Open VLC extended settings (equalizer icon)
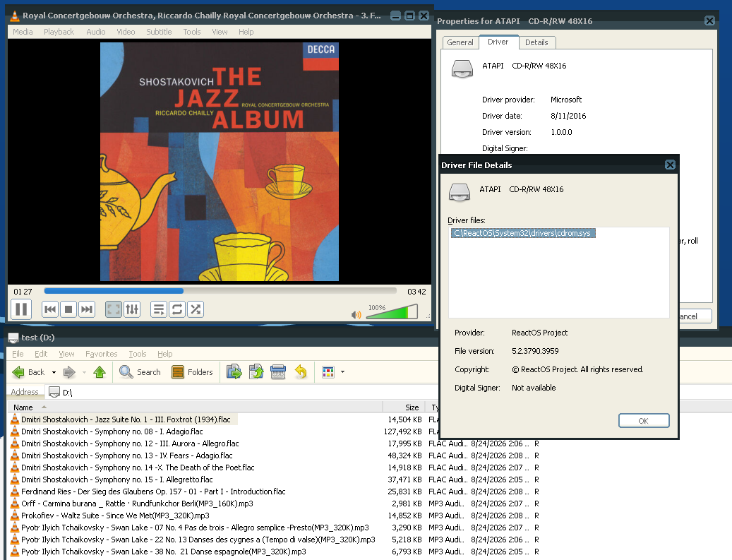This screenshot has height=560, width=732. 132,309
